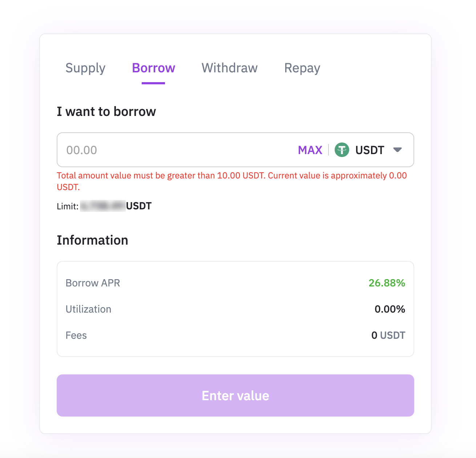Click the 0 USDT Fees value
Viewport: 476px width, 458px height.
tap(388, 335)
